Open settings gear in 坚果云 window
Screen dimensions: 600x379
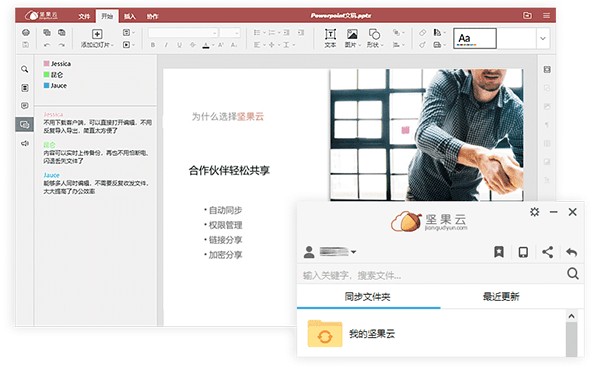(x=535, y=212)
